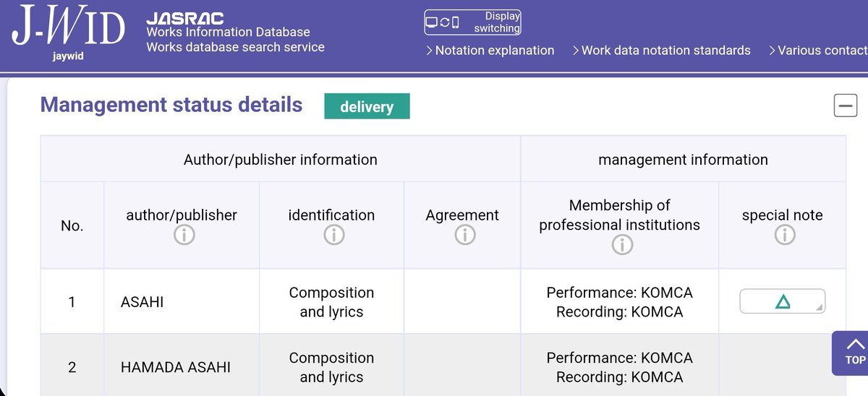Show info for identification column

point(333,235)
